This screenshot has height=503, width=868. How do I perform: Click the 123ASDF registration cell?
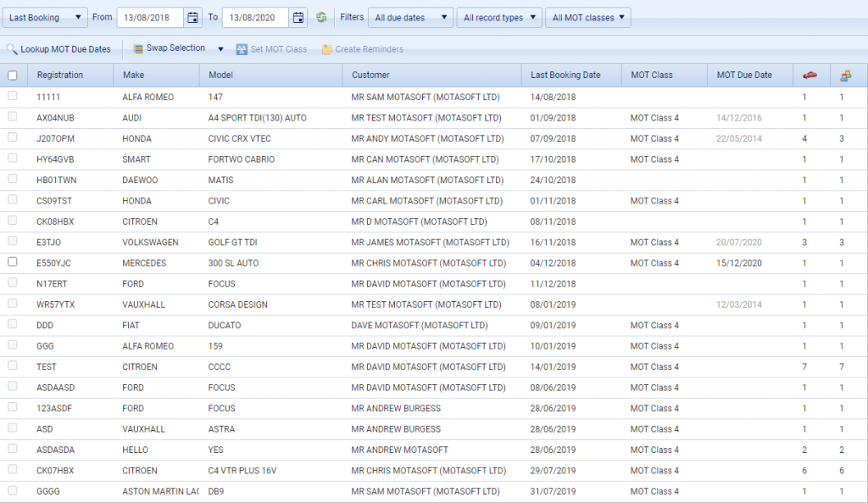(54, 408)
